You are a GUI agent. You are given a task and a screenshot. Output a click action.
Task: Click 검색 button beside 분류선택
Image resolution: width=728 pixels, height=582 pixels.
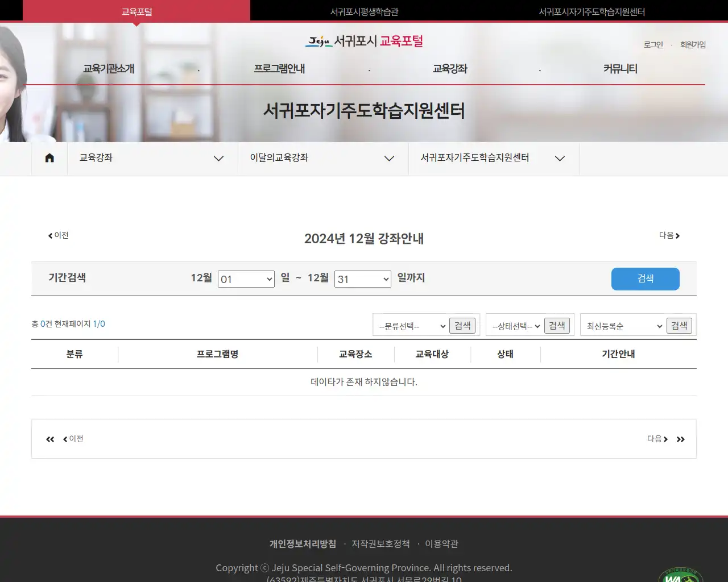(x=462, y=326)
